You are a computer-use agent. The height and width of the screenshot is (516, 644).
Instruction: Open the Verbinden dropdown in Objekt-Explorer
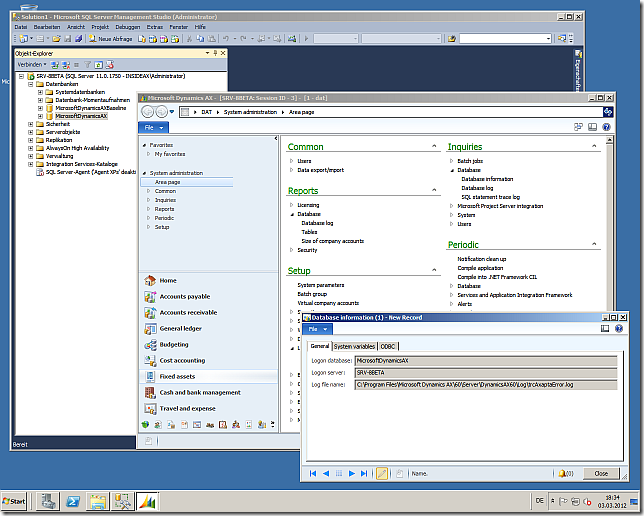(x=32, y=64)
